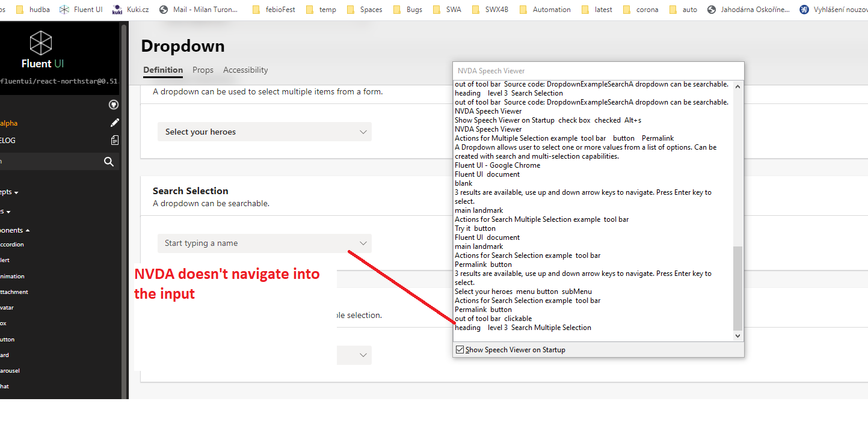This screenshot has width=868, height=431.
Task: Click the search magnifier in the sidebar
Action: [x=108, y=161]
